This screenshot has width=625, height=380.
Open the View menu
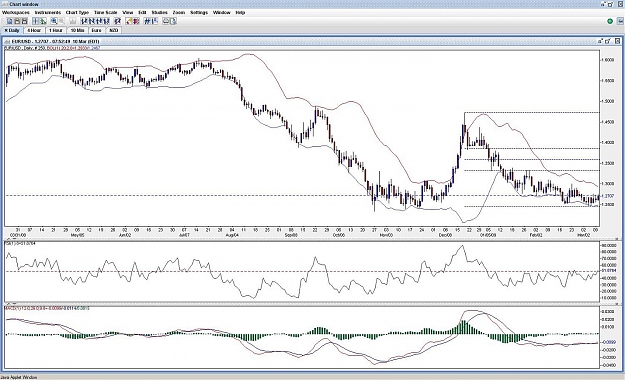click(x=128, y=13)
